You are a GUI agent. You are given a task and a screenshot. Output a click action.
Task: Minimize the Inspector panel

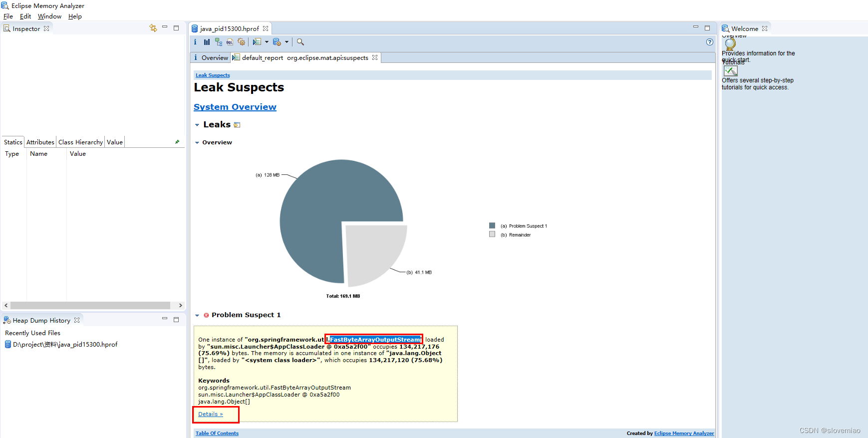click(165, 27)
